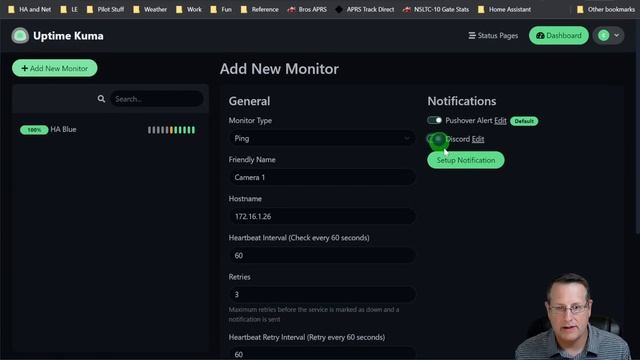Edit the Retries field
This screenshot has height=360, width=640.
(322, 294)
